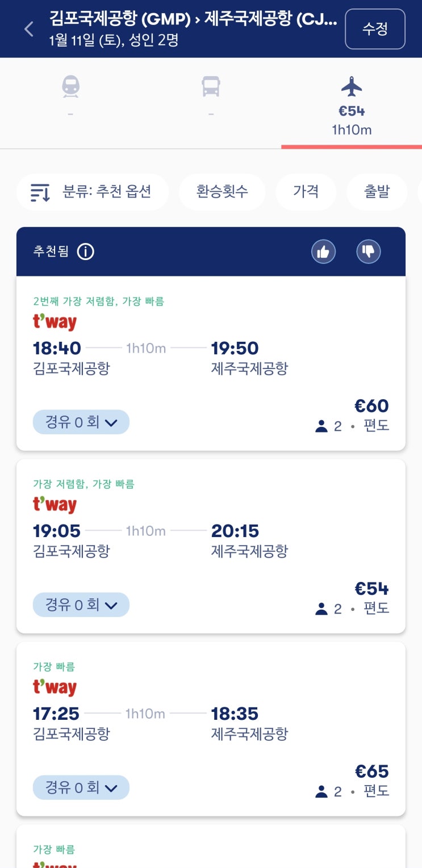Select the train transport icon
Image resolution: width=422 pixels, height=868 pixels.
click(x=70, y=87)
